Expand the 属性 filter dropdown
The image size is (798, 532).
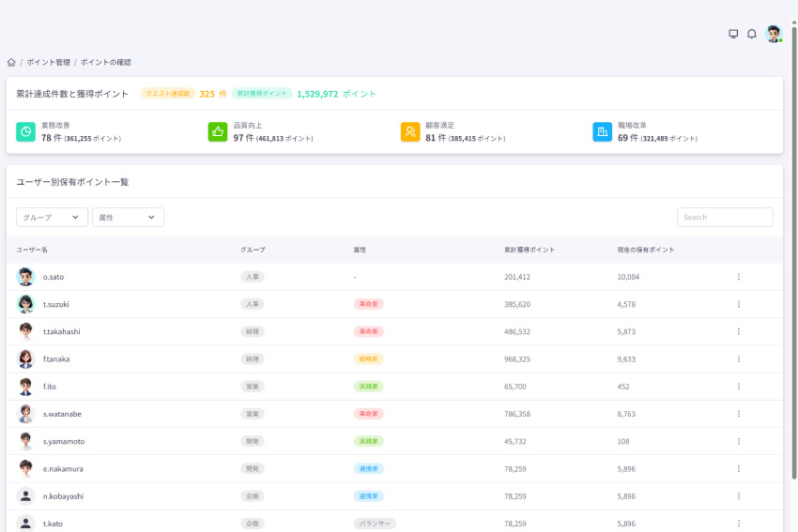pyautogui.click(x=128, y=217)
